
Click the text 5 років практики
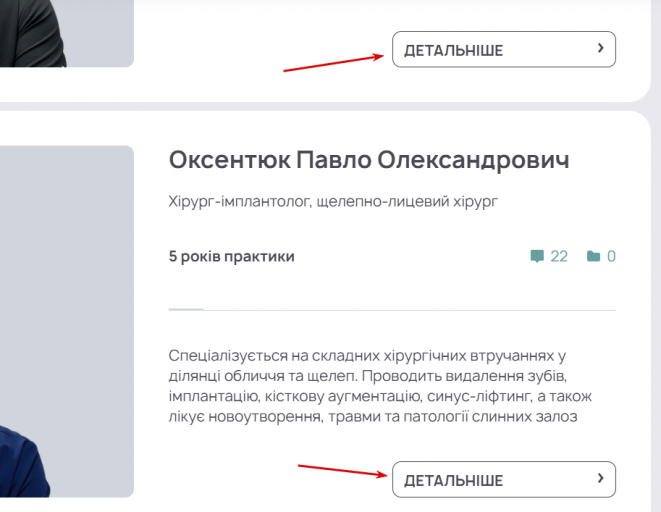(231, 256)
